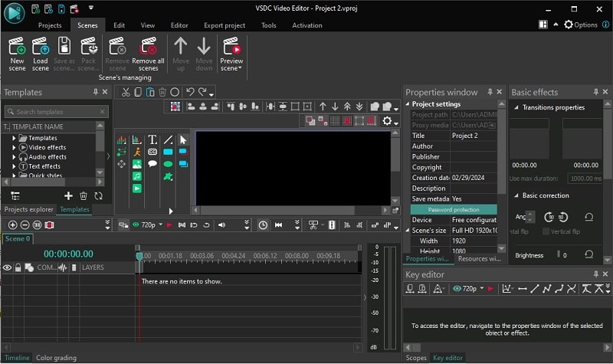The height and width of the screenshot is (364, 613).
Task: Collapse Transitions properties section
Action: (516, 107)
